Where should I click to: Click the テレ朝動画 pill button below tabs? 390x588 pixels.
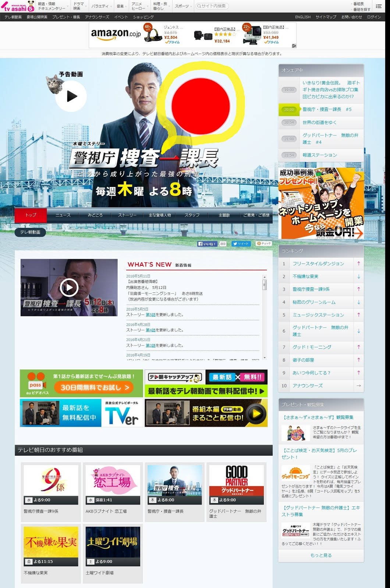coord(30,232)
